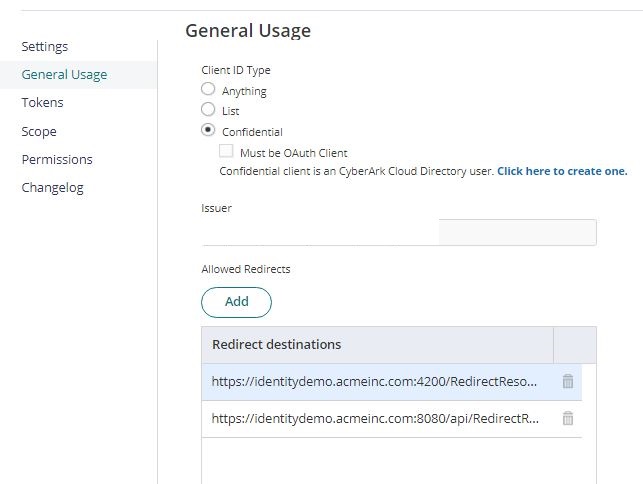
Task: View the Changelog section
Action: click(x=52, y=187)
